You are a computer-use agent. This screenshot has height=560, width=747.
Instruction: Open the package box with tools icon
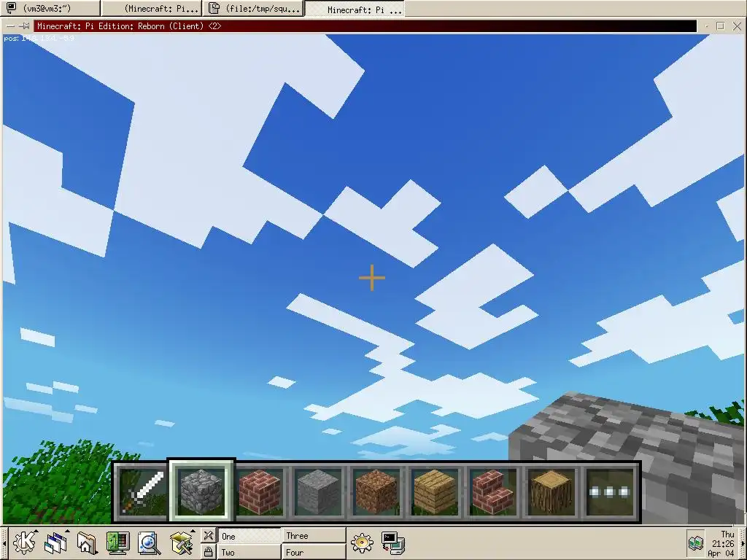tap(182, 542)
